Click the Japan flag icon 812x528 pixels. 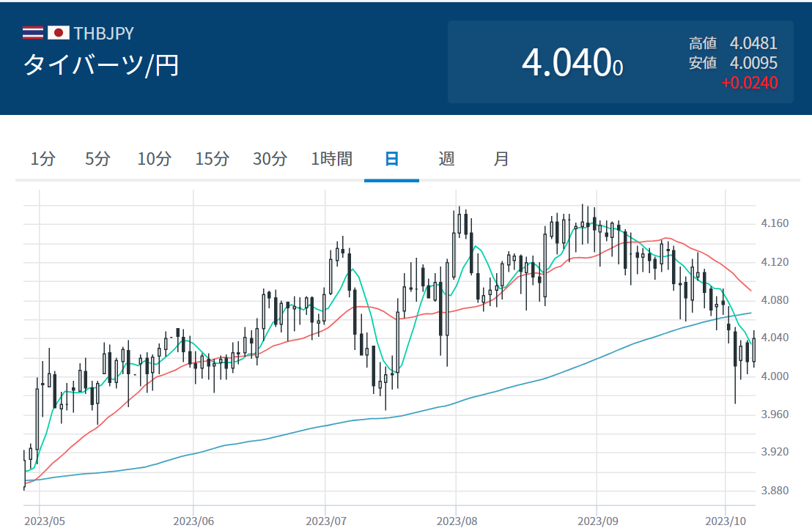click(58, 33)
